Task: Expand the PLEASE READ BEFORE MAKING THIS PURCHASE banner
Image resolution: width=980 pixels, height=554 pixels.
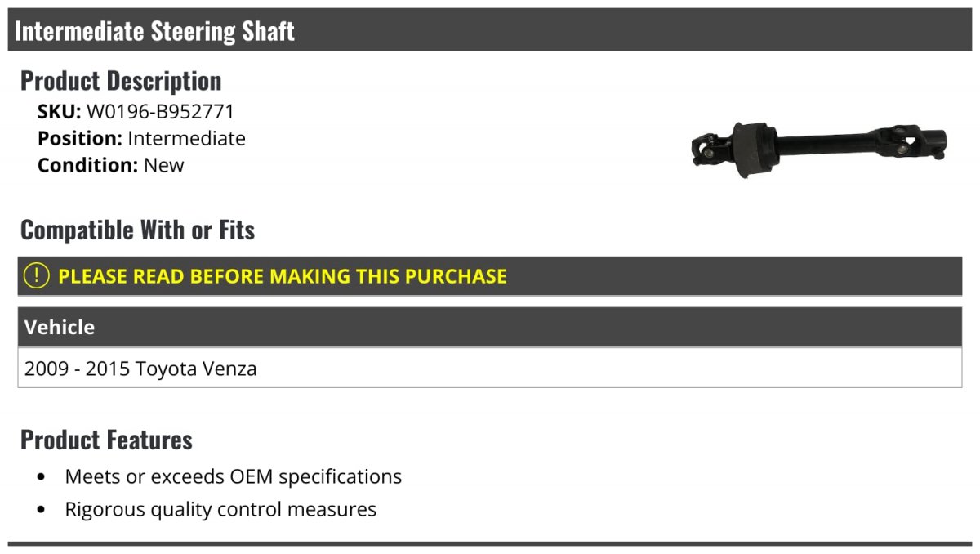Action: click(x=490, y=276)
